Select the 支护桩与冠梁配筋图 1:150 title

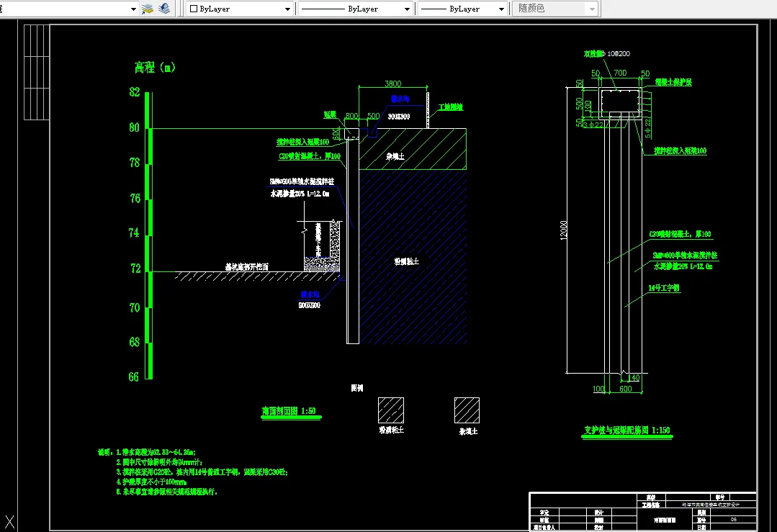tap(626, 430)
